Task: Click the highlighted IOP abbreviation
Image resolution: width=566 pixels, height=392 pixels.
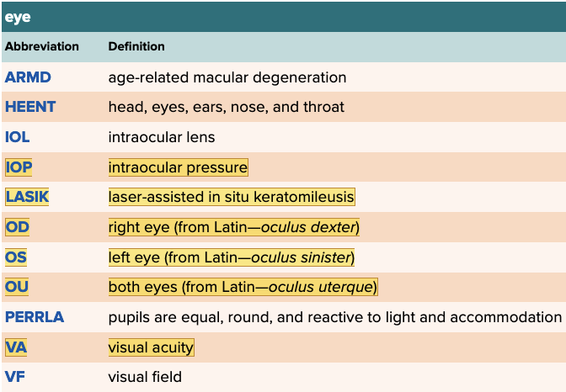Action: pyautogui.click(x=19, y=167)
